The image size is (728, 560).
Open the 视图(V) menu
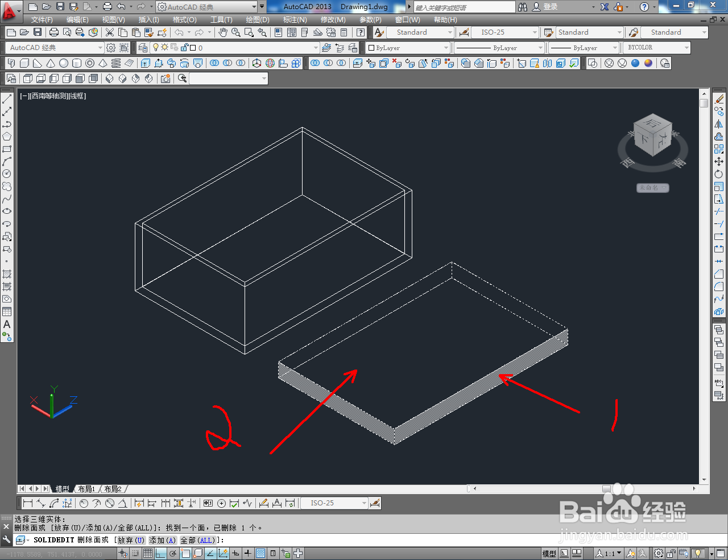113,20
